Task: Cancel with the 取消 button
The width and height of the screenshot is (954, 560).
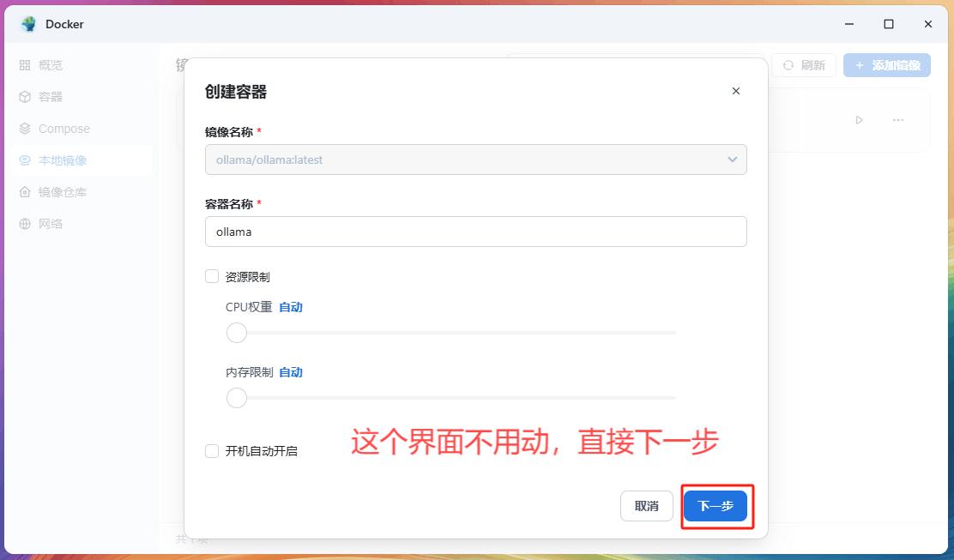Action: click(646, 506)
